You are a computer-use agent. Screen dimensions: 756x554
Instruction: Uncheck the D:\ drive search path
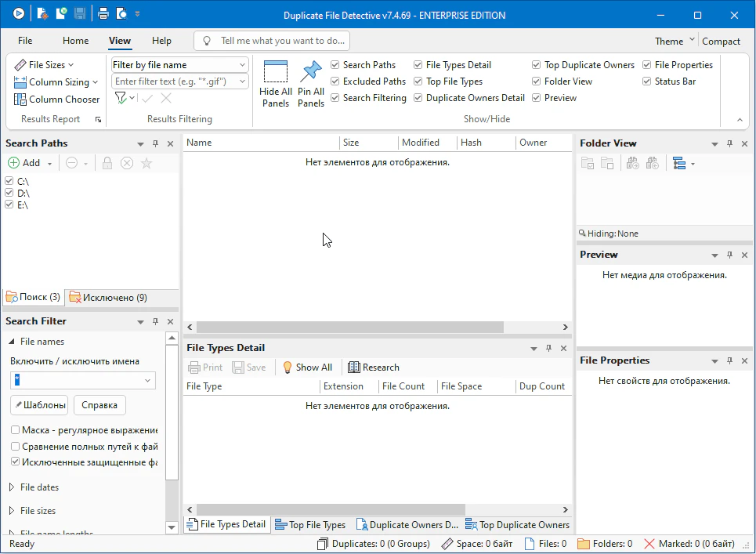pos(9,193)
